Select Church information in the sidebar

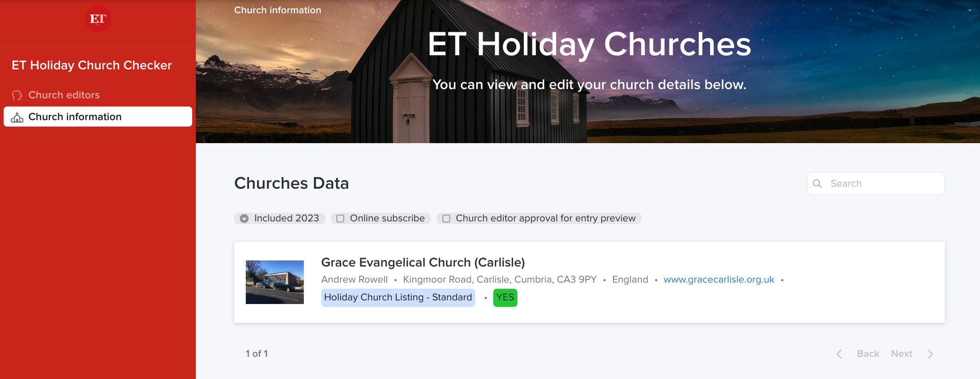(75, 117)
